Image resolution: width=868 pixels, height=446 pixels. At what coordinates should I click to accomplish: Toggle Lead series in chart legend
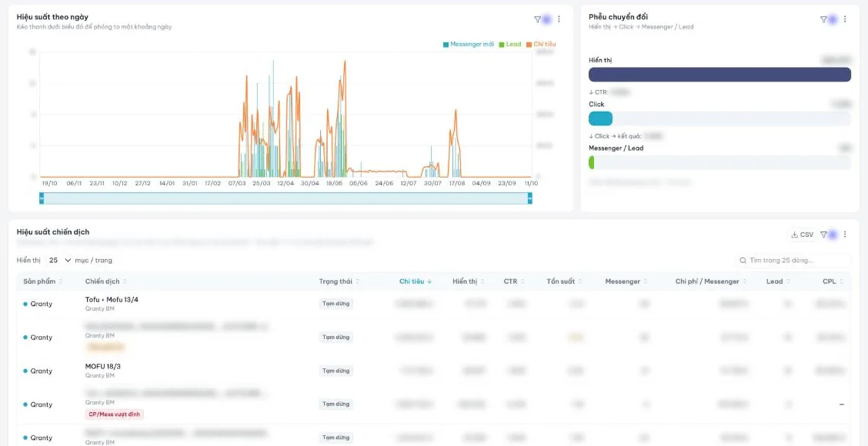[x=510, y=45]
